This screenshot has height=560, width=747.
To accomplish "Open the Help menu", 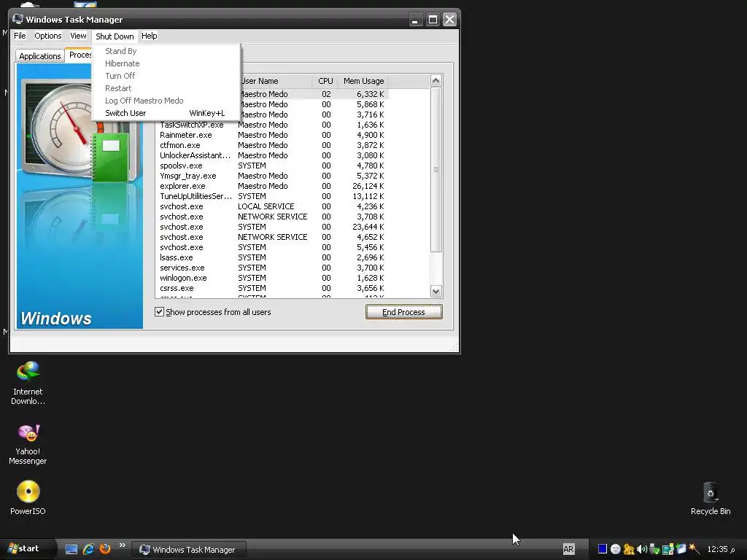I will 149,36.
